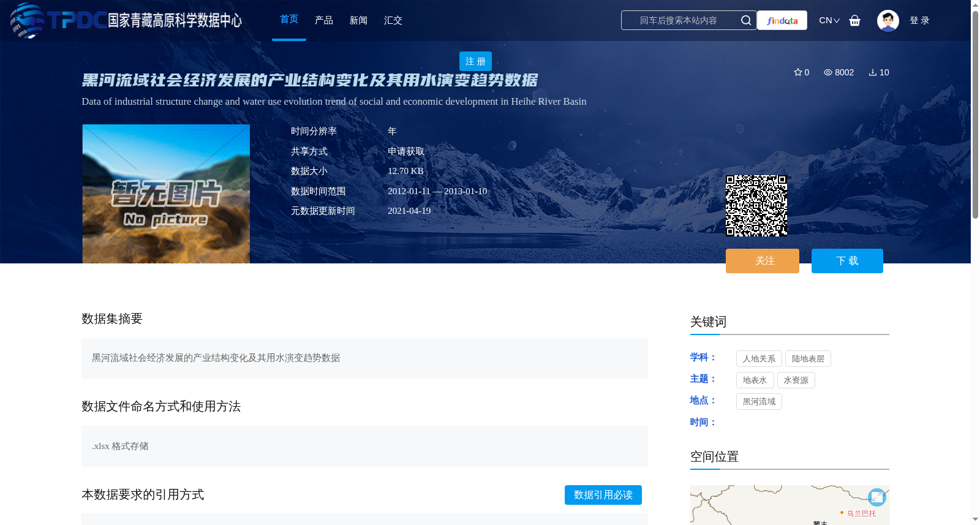Click the English dataset title text
The height and width of the screenshot is (525, 980).
[334, 102]
